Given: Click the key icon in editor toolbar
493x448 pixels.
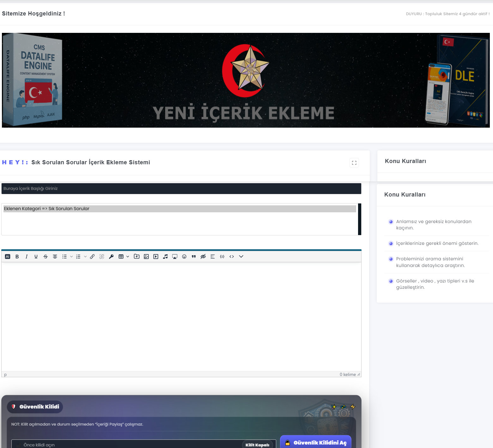Looking at the screenshot, I should (x=111, y=257).
